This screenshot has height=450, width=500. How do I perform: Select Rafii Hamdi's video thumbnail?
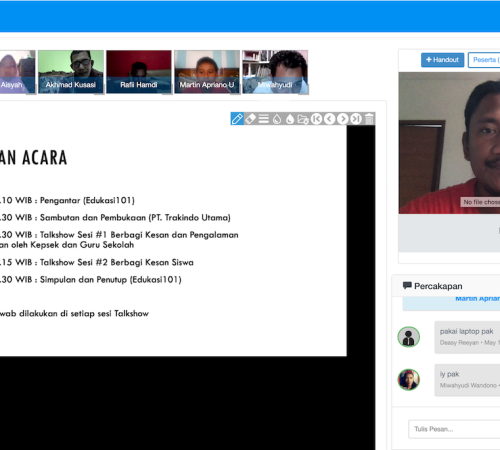click(x=139, y=72)
